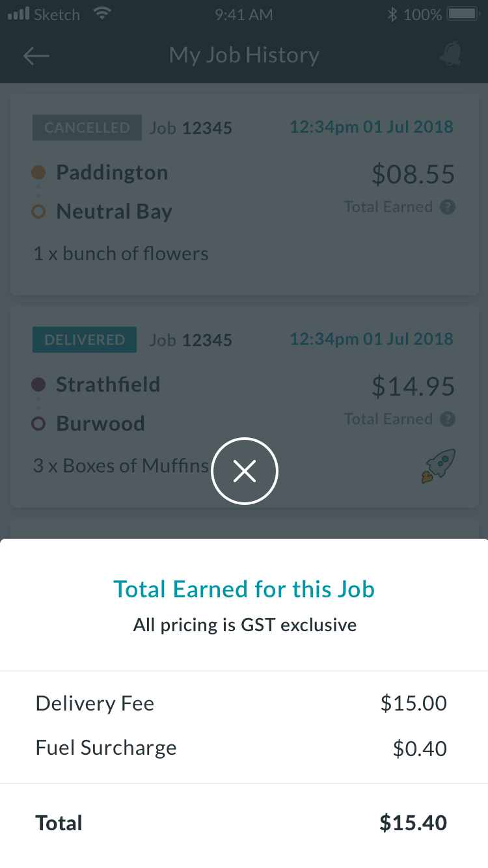Close the Total Earned popup with X
Viewport: 488px width, 868px height.
point(245,471)
